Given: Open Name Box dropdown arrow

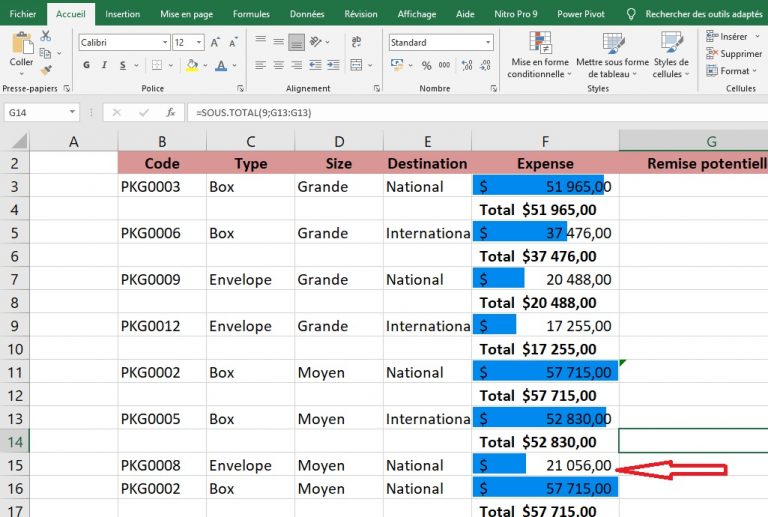Looking at the screenshot, I should 72,112.
